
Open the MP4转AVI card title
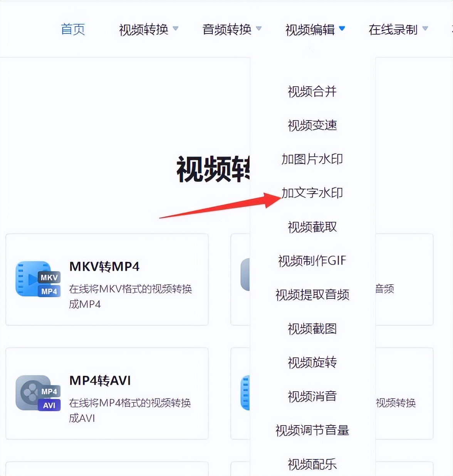pos(100,380)
